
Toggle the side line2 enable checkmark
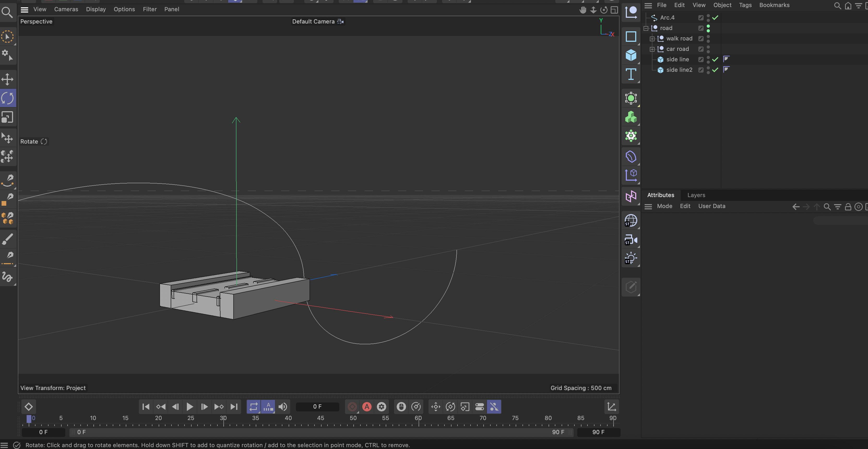[x=715, y=70]
